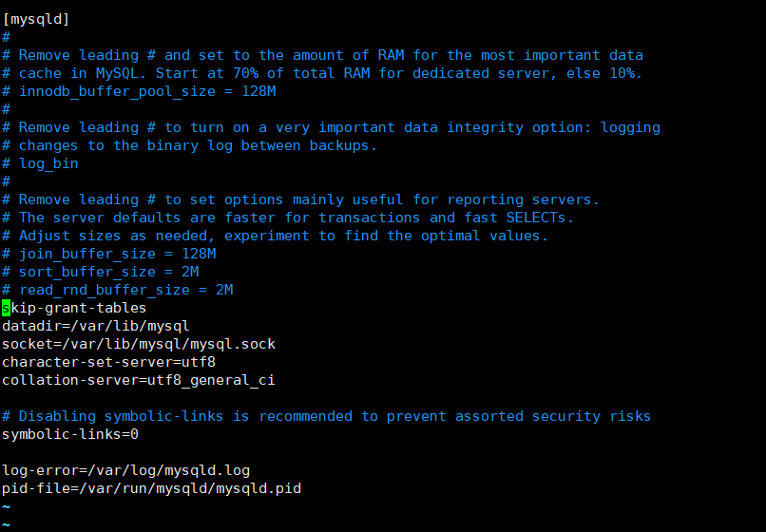Click the socket=/var/lib/mysql/mysql.sock line

click(x=139, y=344)
